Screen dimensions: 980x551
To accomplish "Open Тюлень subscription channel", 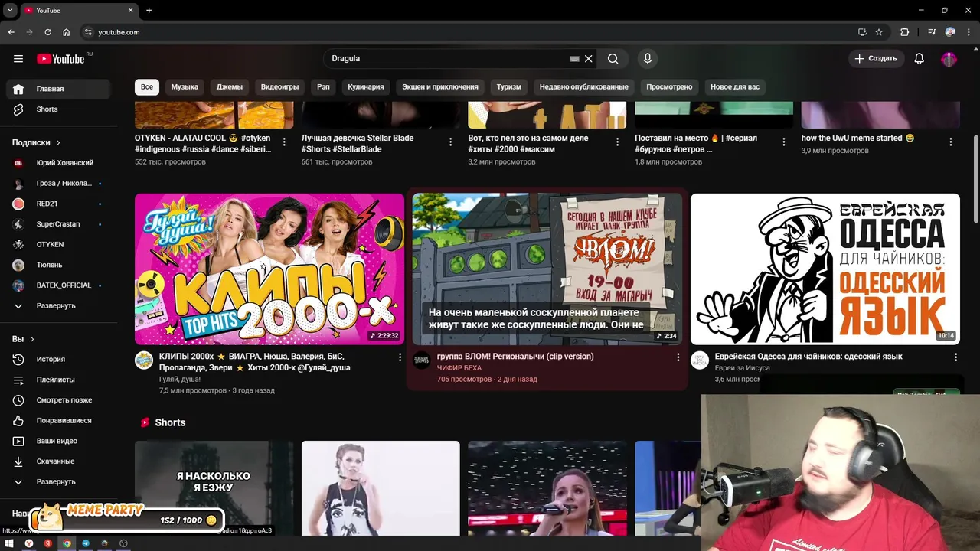I will click(x=58, y=265).
